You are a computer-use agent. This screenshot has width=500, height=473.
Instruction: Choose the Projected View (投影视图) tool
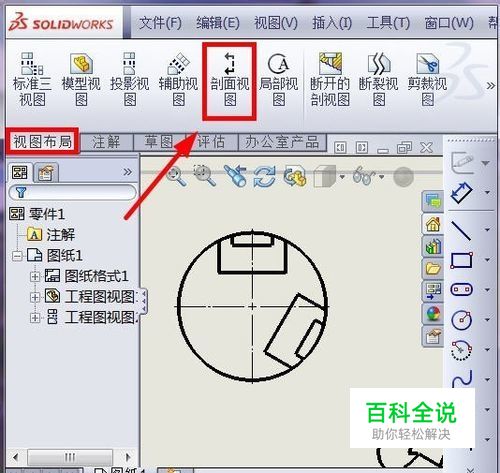[x=130, y=79]
